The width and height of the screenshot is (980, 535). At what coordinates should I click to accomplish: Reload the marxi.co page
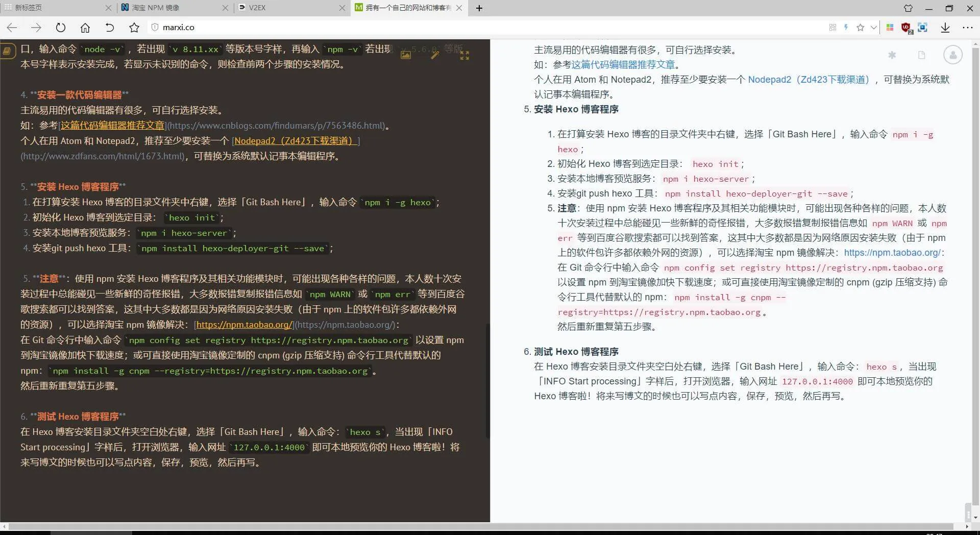click(61, 28)
